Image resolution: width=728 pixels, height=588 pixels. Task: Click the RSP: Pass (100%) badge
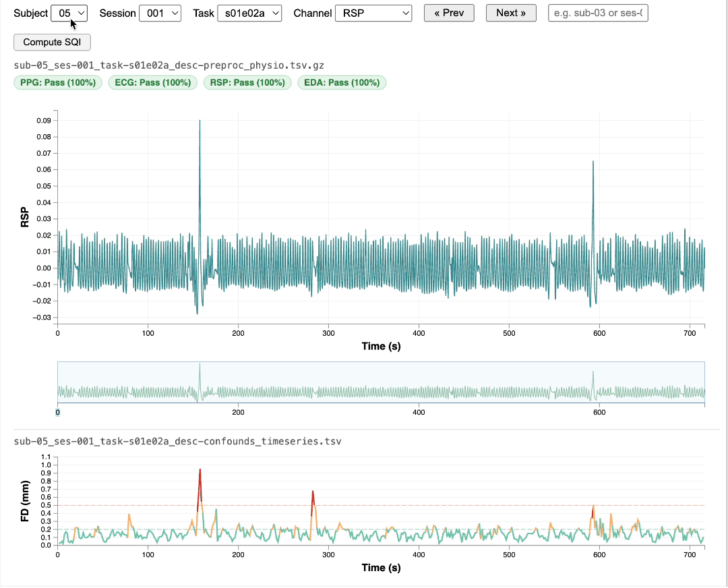coord(247,82)
